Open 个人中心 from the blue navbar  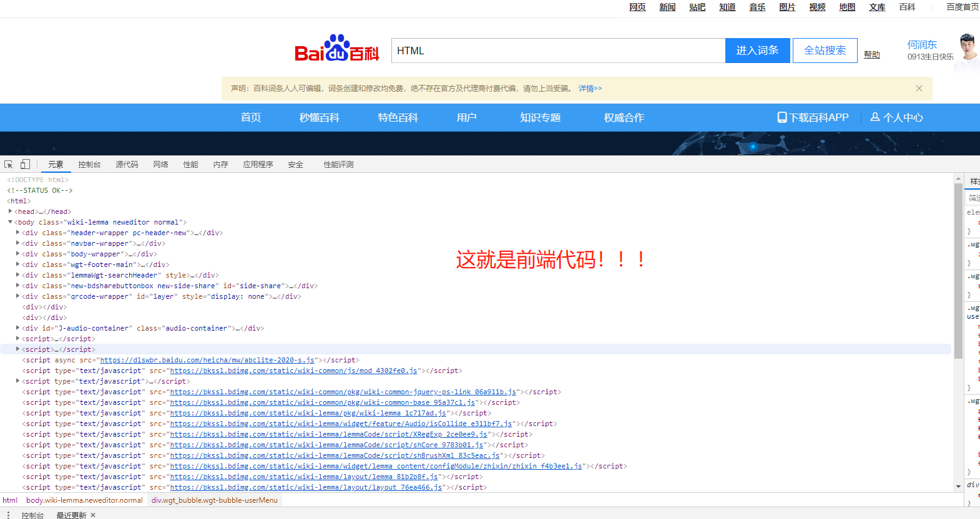[897, 117]
